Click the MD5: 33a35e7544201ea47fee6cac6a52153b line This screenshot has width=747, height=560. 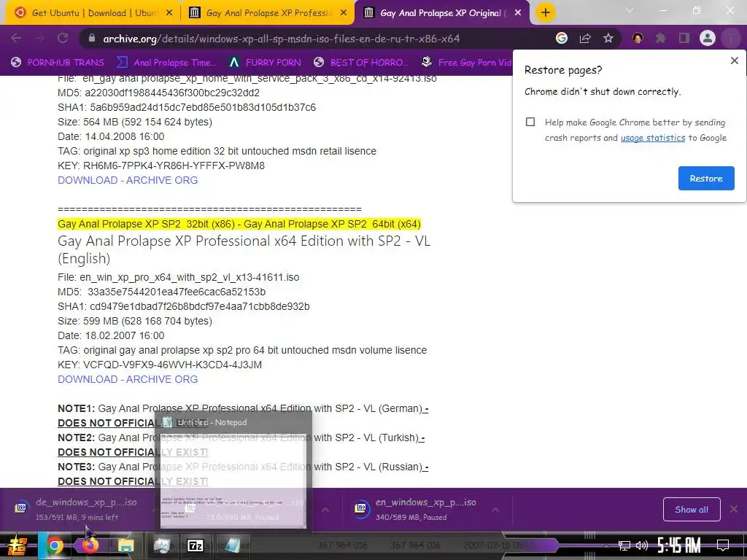(161, 292)
